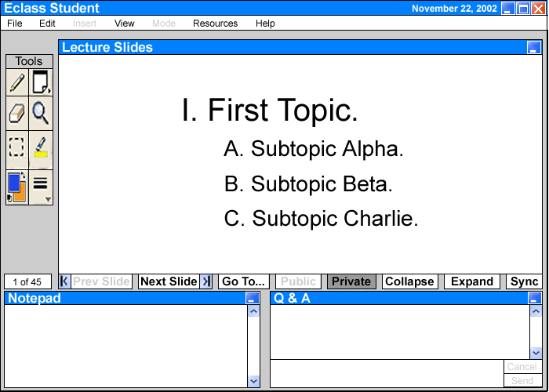
Task: Toggle Public mode on slides
Action: click(x=298, y=281)
